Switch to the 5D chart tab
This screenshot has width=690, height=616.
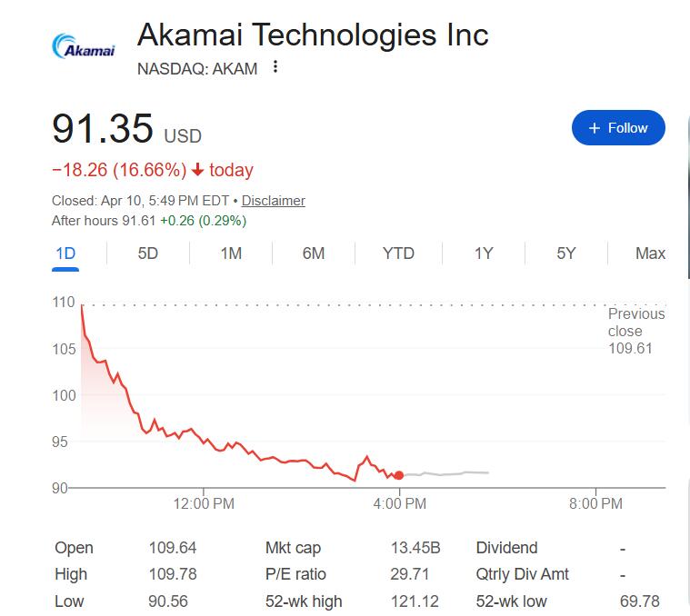point(148,253)
